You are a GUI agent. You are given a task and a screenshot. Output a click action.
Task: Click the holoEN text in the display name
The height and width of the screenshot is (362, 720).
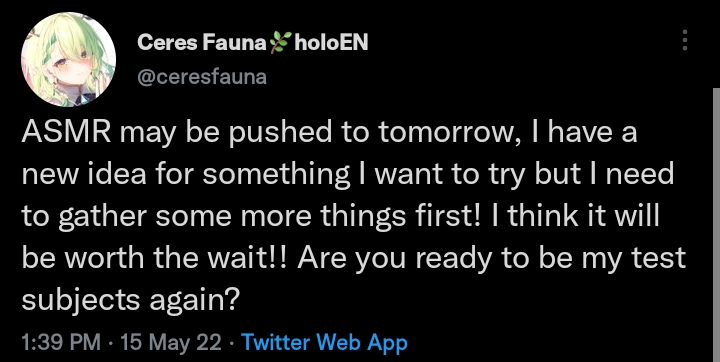[331, 43]
